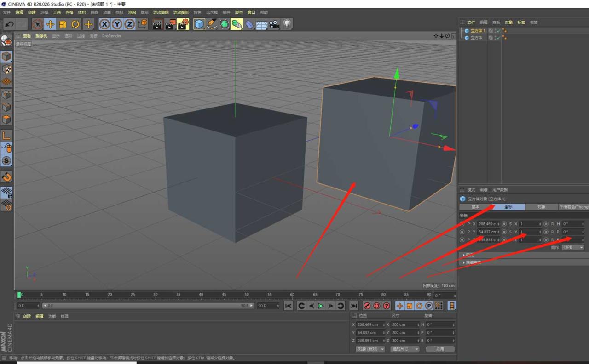Click the camera icon in the toolbar
This screenshot has height=364, width=589.
(274, 24)
